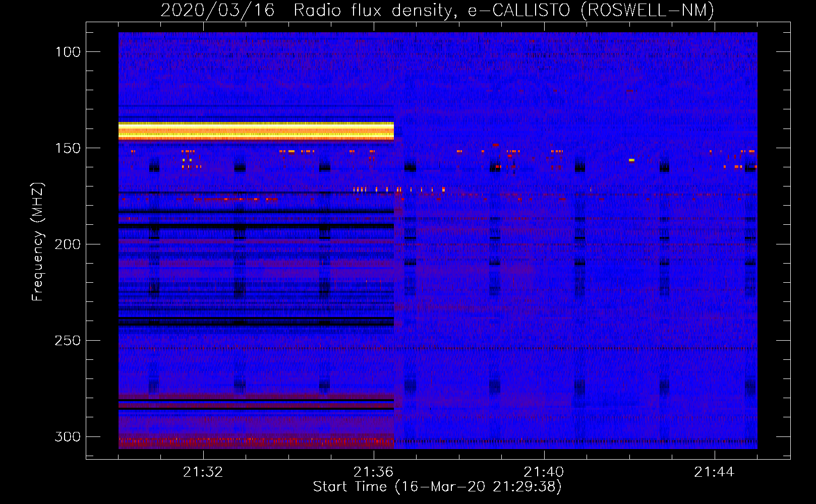816x504 pixels.
Task: Click the '21:40' time tick label
Action: pyautogui.click(x=544, y=472)
